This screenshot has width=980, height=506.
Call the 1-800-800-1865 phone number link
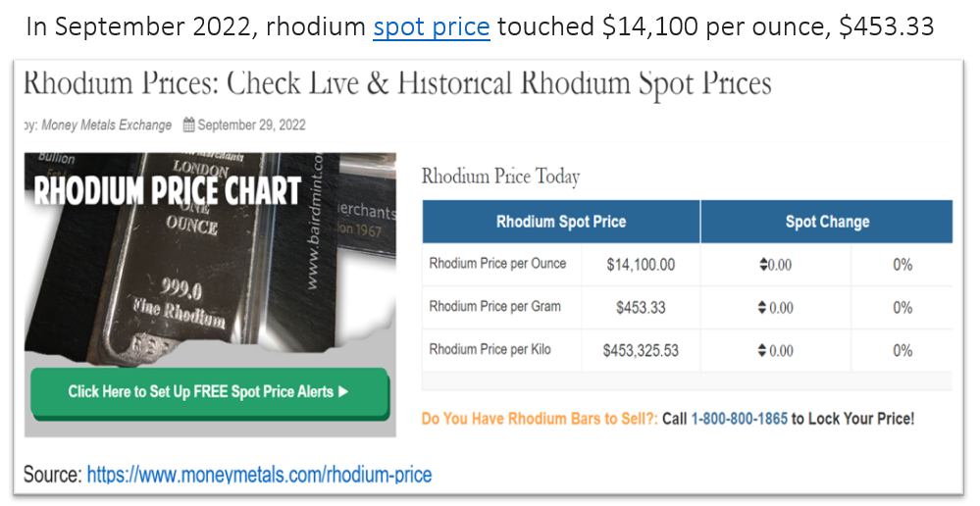(x=739, y=419)
